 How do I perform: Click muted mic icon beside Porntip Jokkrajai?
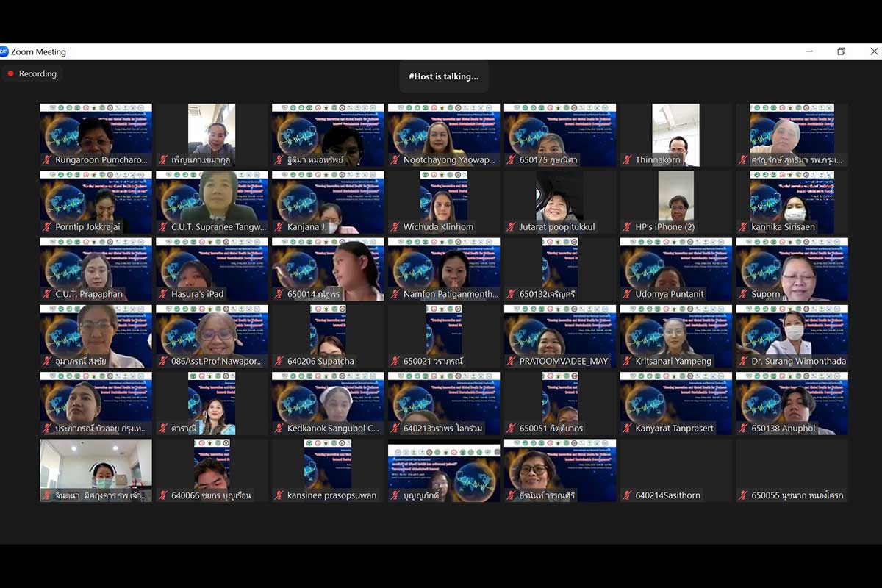tap(48, 227)
